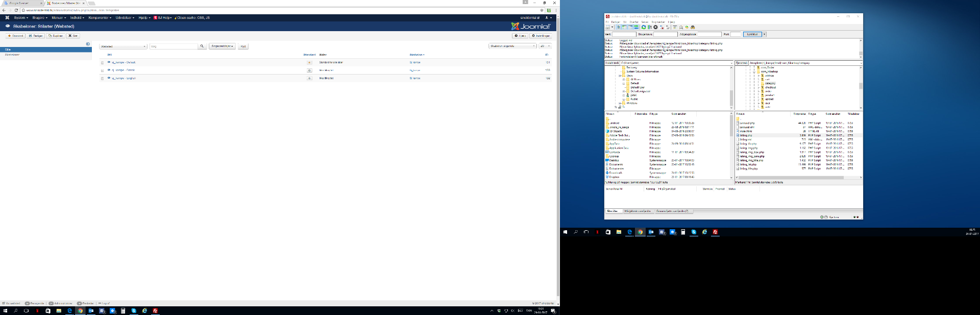This screenshot has height=315, width=980.
Task: Collapse com_hikashop folder in remote tree
Action: [754, 72]
